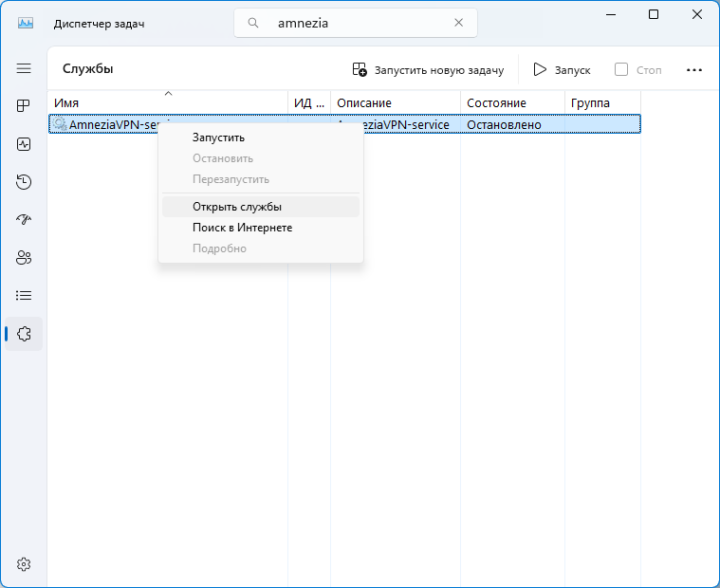This screenshot has width=720, height=588.
Task: Open the Services page icon
Action: [24, 334]
